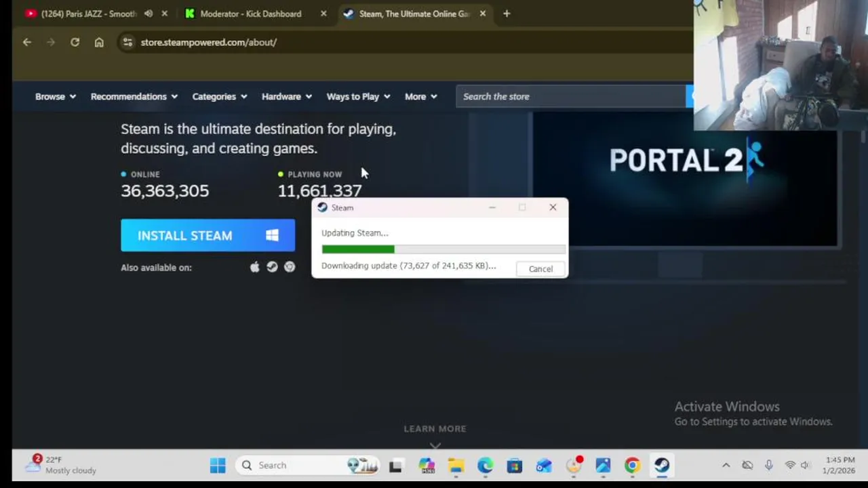The width and height of the screenshot is (868, 488).
Task: Click the Steam icon in the taskbar
Action: click(661, 465)
